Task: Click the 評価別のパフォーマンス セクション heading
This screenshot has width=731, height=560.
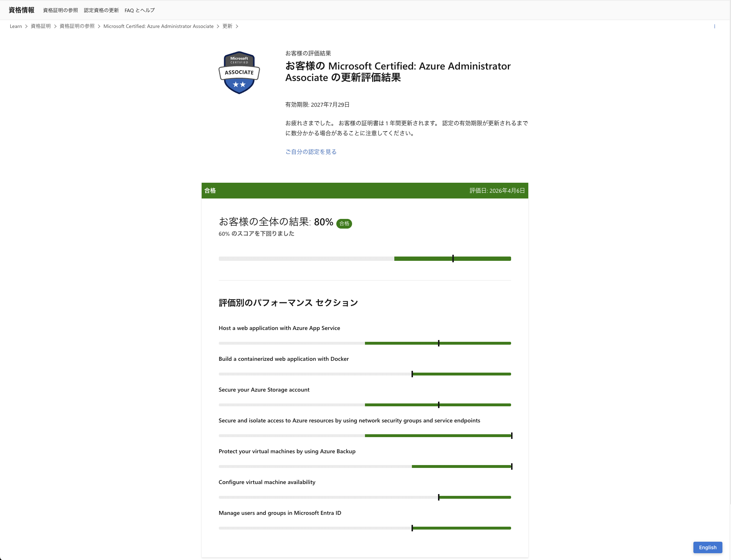Action: [x=288, y=303]
